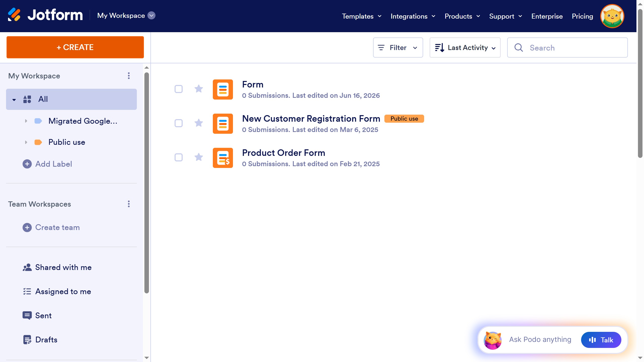Click the Search input field
Image resolution: width=644 pixels, height=362 pixels.
pos(568,48)
